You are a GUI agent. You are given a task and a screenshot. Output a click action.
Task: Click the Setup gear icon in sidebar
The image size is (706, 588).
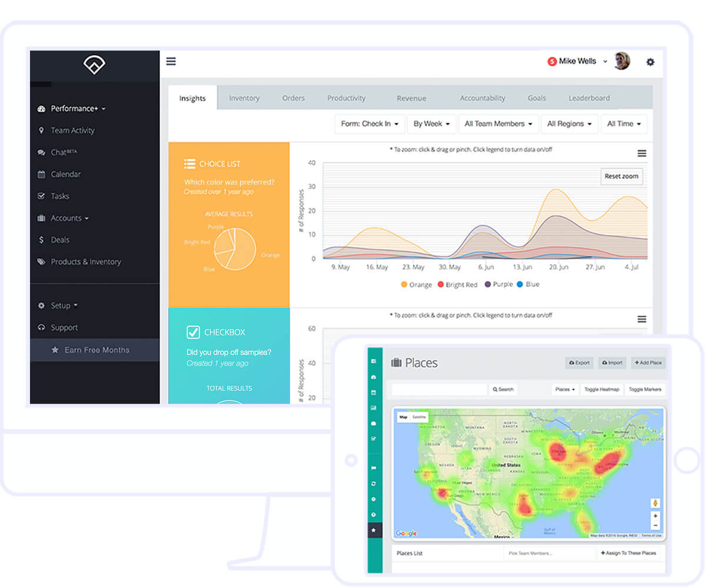click(x=41, y=306)
